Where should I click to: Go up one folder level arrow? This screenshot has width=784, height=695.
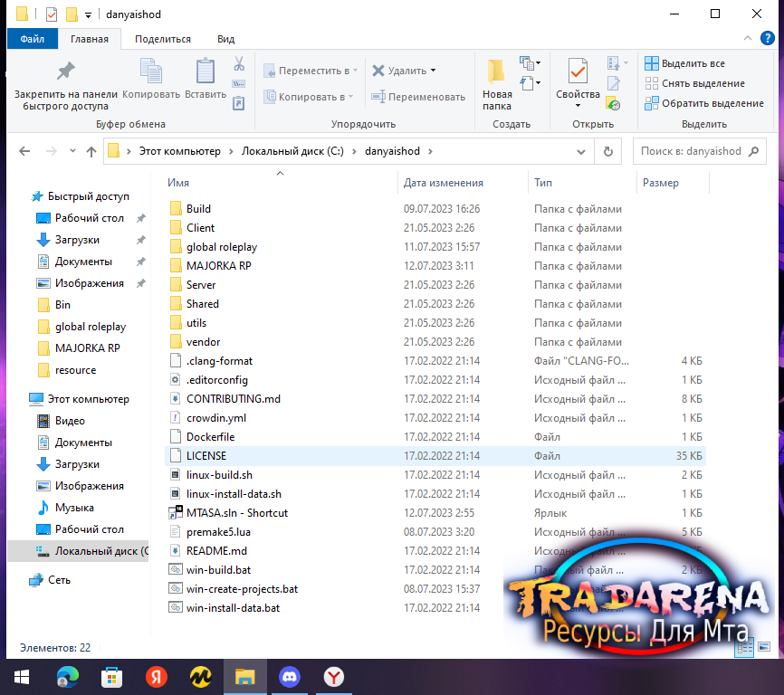click(91, 151)
